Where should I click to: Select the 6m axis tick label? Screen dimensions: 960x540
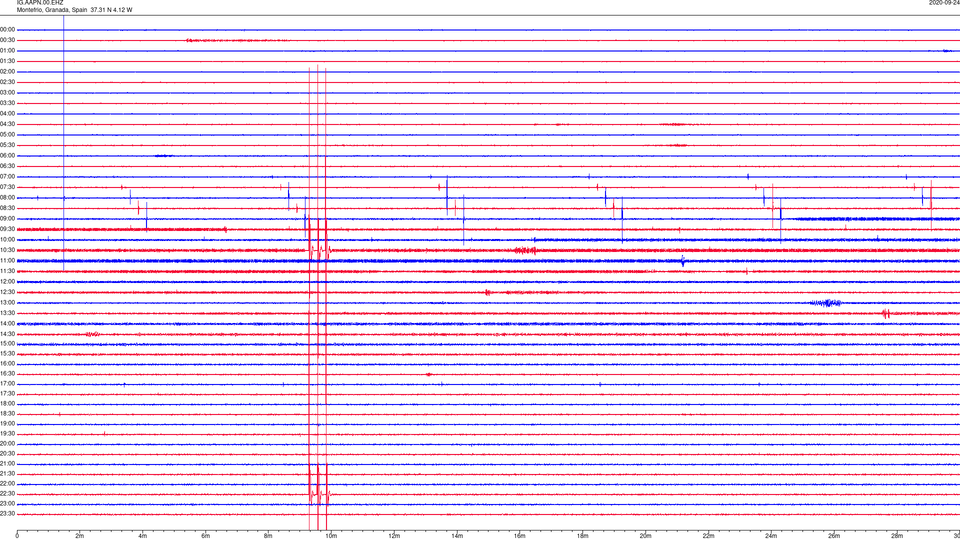[x=205, y=536]
